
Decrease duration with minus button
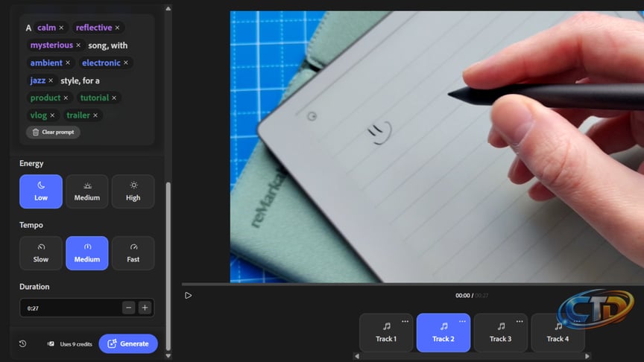click(128, 308)
